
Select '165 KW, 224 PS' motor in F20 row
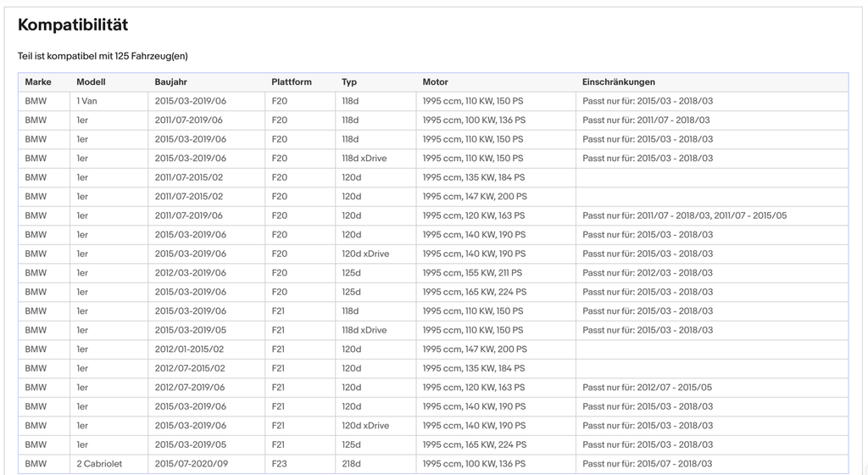click(475, 292)
